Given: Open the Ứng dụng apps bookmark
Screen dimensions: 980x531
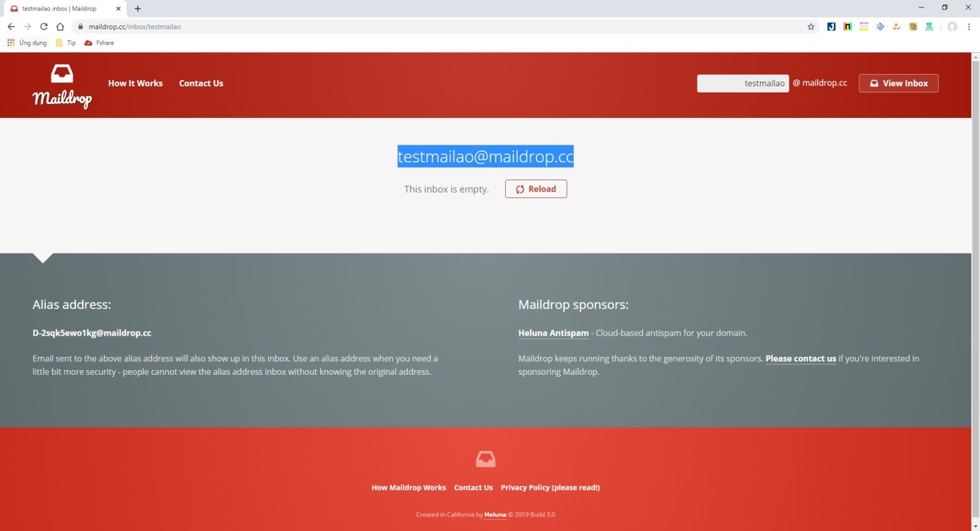Looking at the screenshot, I should coord(27,42).
